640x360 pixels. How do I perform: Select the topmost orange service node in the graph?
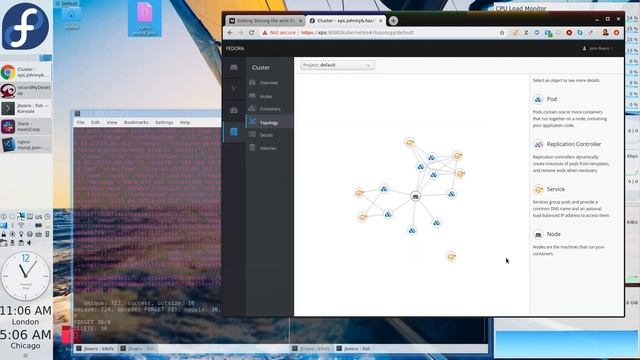409,142
